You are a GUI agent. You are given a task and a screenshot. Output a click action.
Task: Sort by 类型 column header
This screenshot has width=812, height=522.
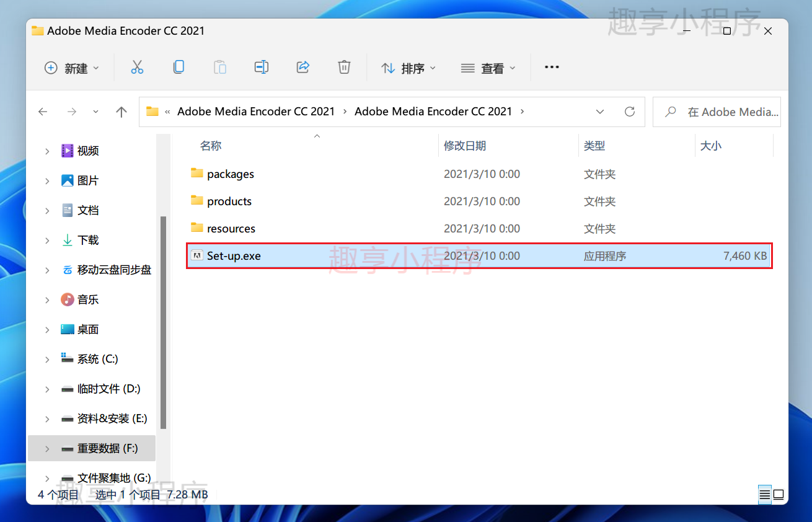click(x=594, y=146)
